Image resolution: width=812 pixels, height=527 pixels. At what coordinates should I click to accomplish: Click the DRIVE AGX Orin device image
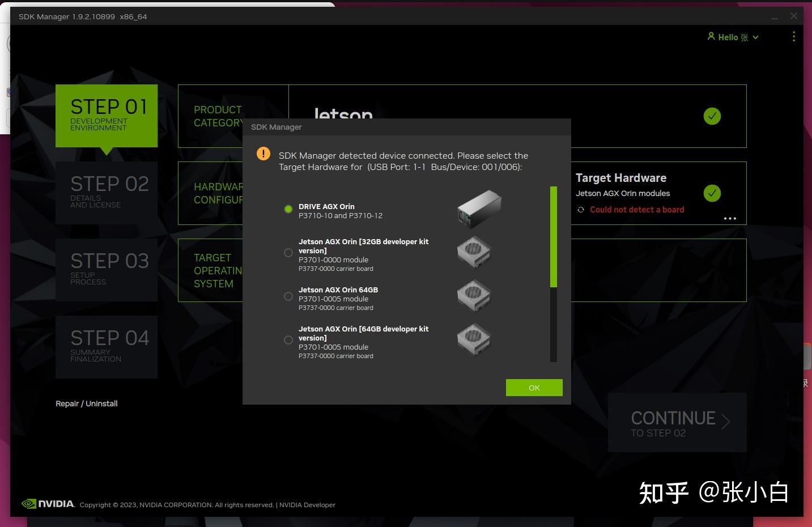(478, 209)
